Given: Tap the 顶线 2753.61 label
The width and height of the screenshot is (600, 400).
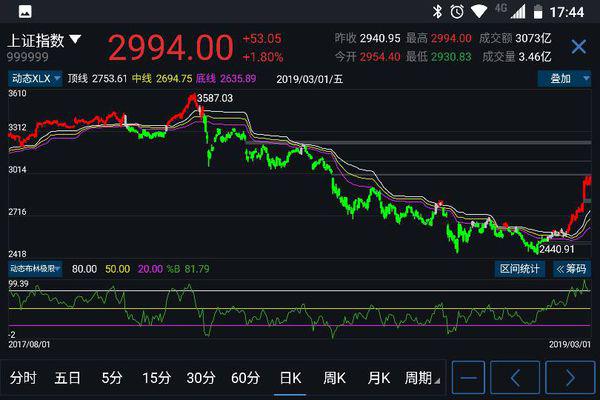Looking at the screenshot, I should click(97, 79).
